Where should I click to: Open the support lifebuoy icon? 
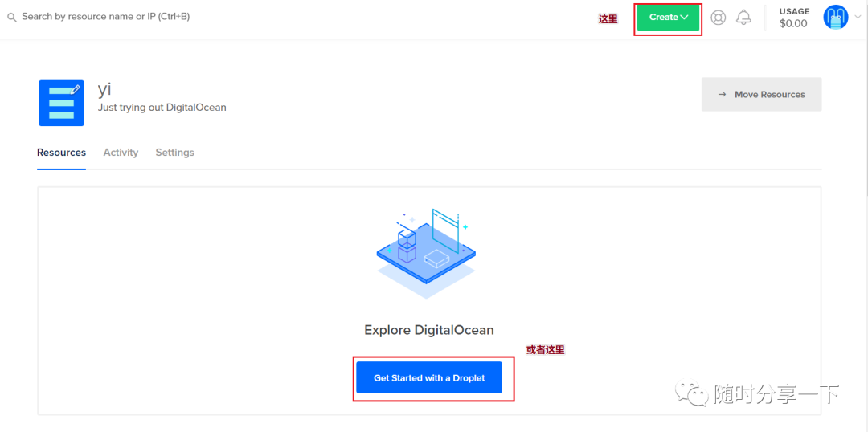[x=718, y=18]
